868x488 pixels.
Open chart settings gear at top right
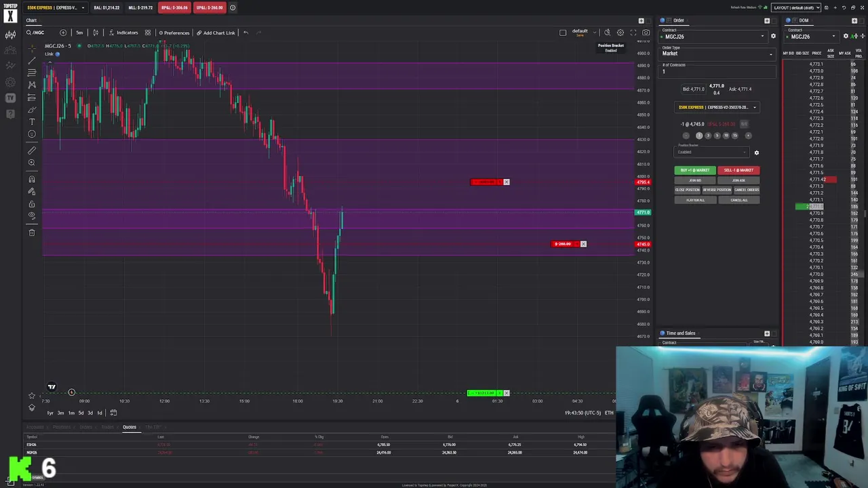coord(620,33)
